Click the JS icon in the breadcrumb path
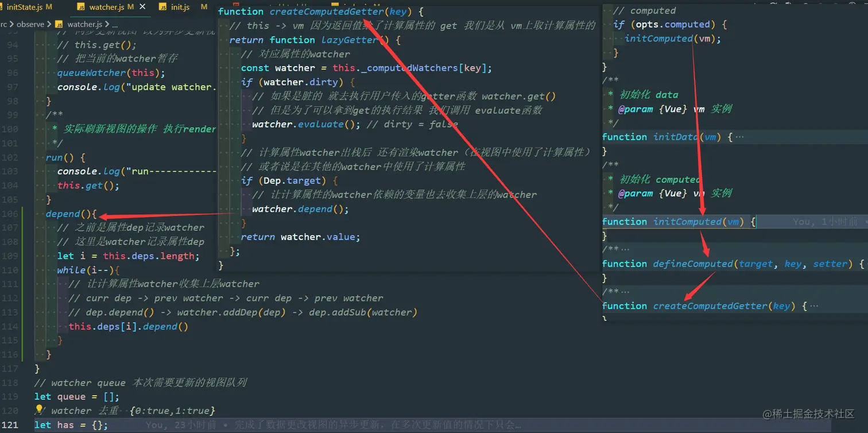This screenshot has height=433, width=868. [x=59, y=24]
